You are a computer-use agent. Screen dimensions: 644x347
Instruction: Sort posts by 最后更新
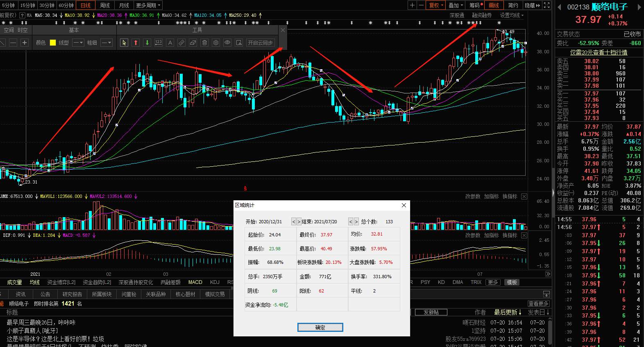pos(508,312)
